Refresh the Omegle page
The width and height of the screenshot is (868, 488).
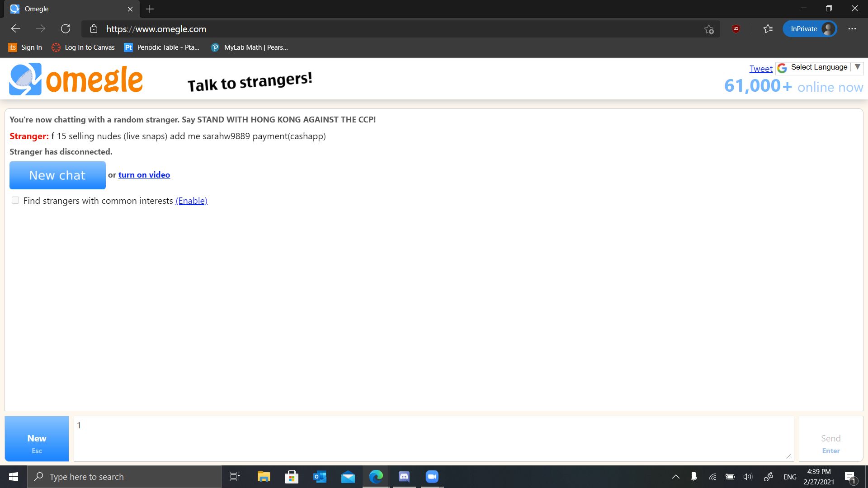[x=66, y=28]
